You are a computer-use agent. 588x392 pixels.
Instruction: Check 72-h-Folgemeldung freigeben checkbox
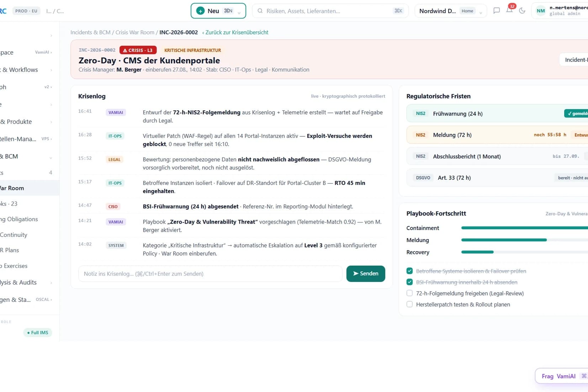point(409,293)
